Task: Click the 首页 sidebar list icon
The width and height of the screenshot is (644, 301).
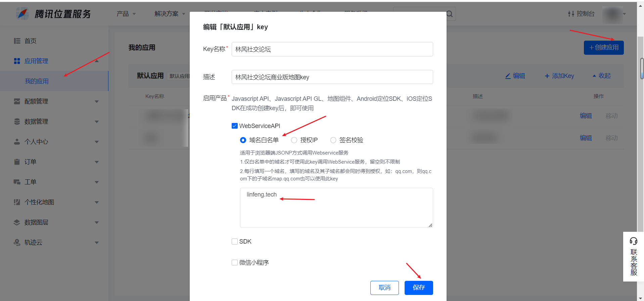Action: 17,41
